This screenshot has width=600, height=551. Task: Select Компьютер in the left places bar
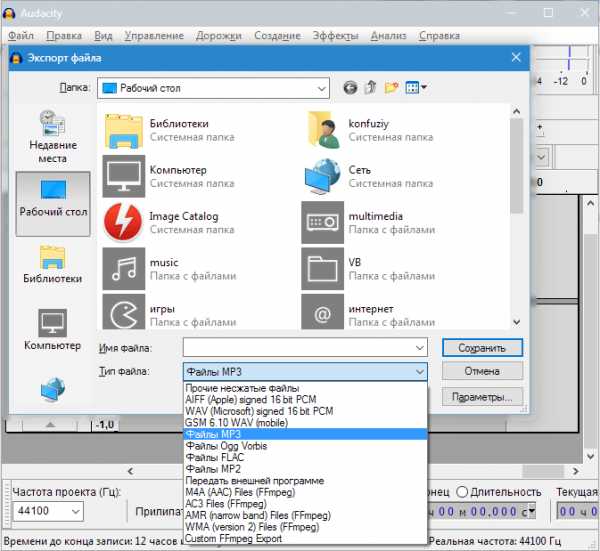coord(53,330)
